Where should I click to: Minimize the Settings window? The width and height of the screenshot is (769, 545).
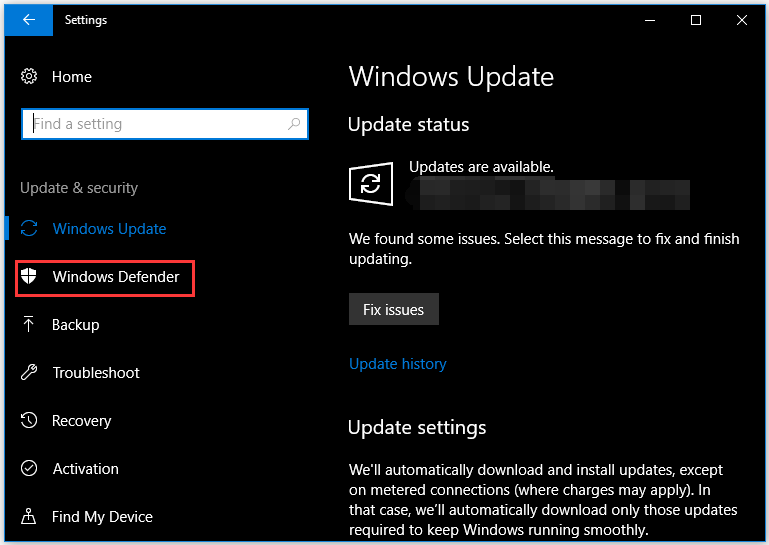click(650, 20)
